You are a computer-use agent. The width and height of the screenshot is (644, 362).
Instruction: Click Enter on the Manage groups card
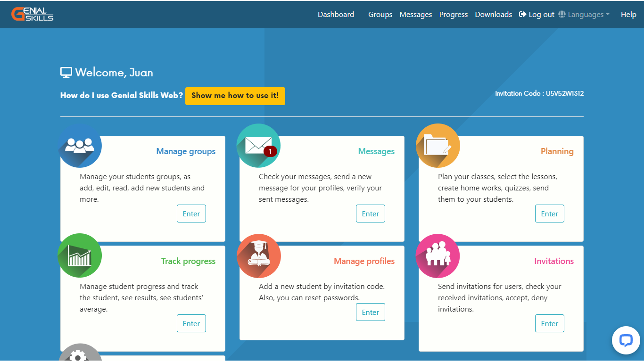pyautogui.click(x=191, y=214)
